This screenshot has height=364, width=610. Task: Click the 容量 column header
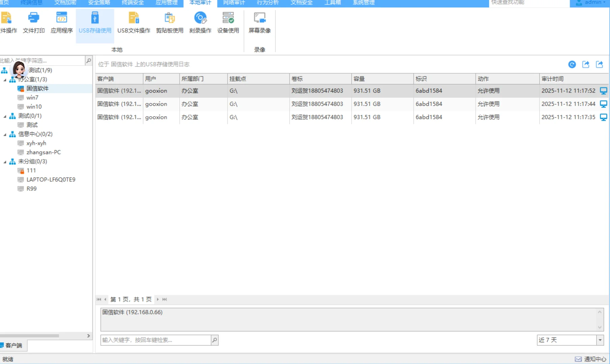[x=382, y=79]
